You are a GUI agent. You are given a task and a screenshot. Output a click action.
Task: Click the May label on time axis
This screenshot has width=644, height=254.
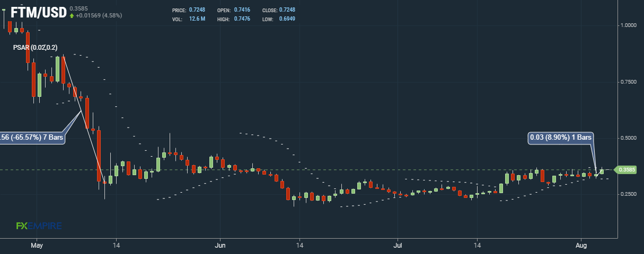click(37, 246)
